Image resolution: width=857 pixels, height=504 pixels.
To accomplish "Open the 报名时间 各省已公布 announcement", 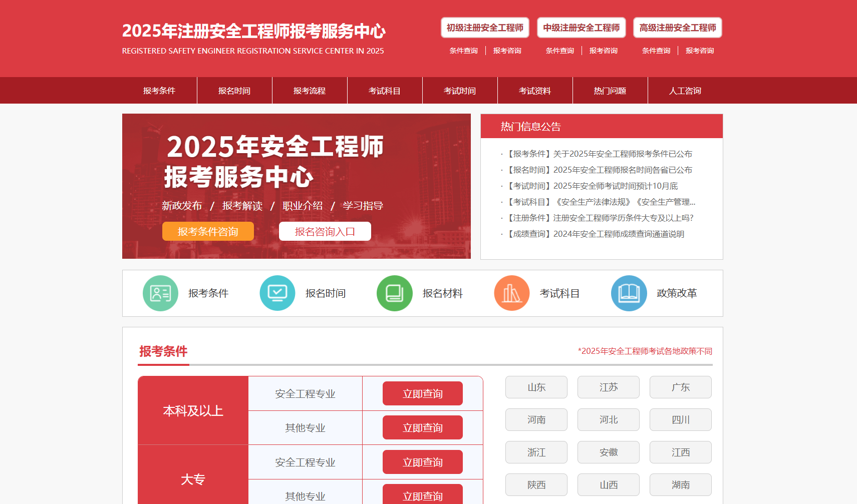I will 600,170.
